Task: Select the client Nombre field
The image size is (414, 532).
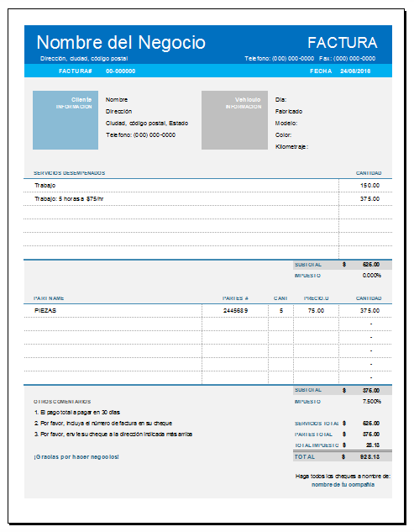Action: click(x=117, y=99)
